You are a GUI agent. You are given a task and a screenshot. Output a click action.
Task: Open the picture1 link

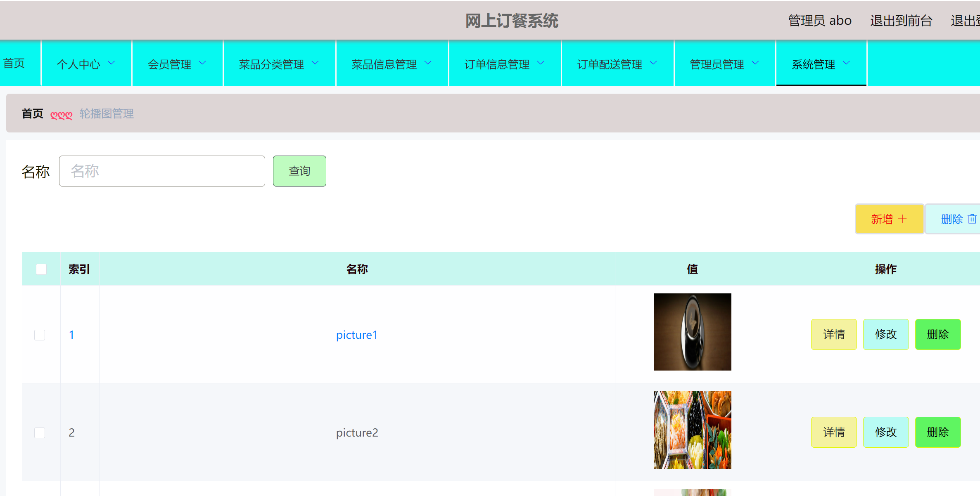coord(356,335)
